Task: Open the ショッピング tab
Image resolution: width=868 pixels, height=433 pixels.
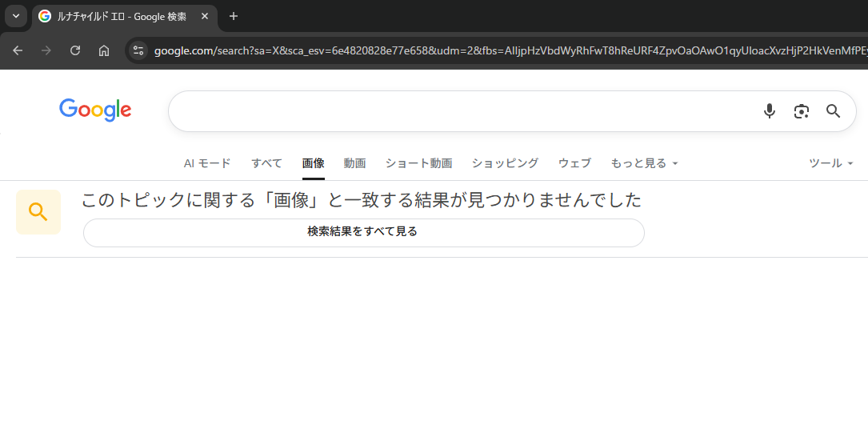Action: coord(505,163)
